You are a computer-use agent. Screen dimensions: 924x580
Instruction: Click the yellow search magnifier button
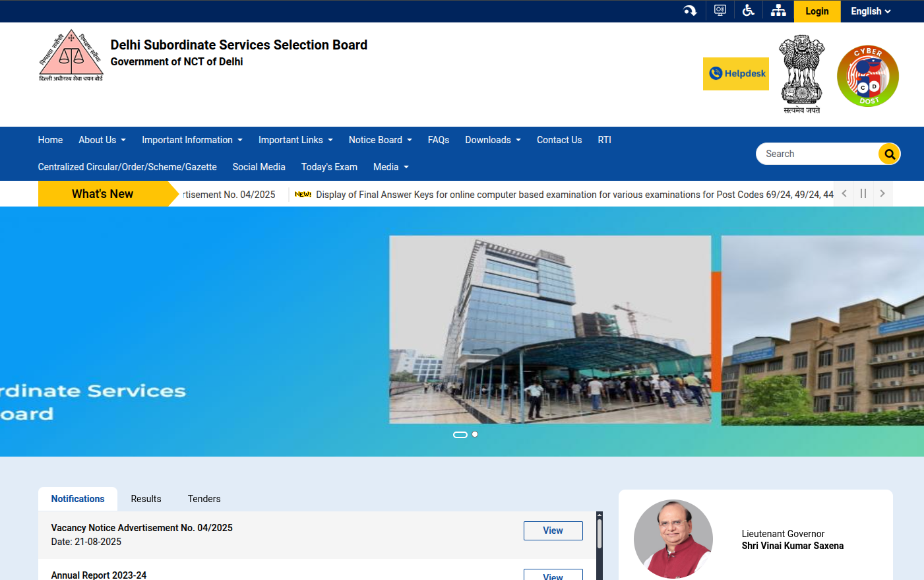889,154
